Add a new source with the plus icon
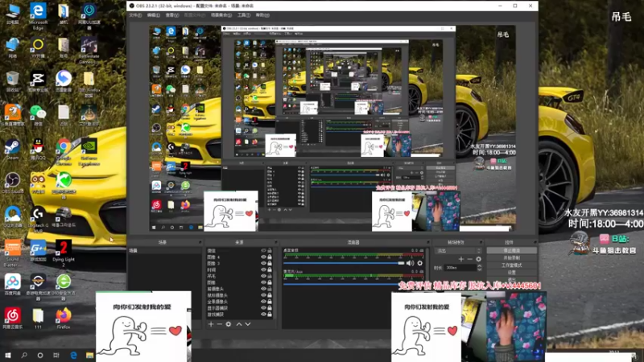 click(211, 324)
